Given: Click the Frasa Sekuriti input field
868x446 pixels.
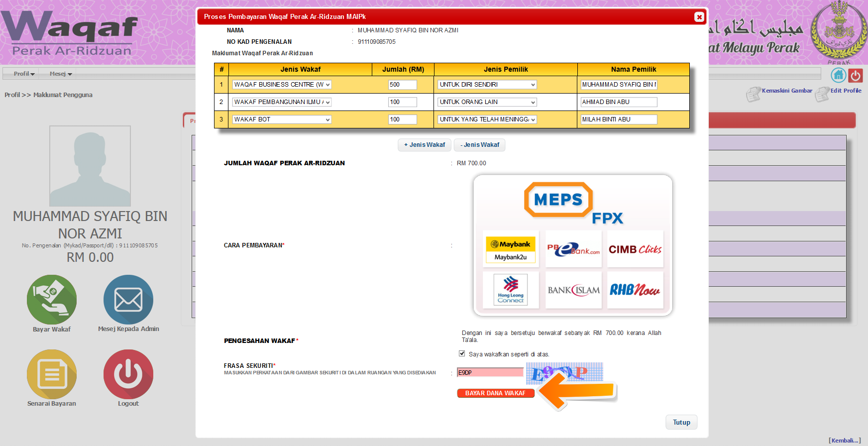Looking at the screenshot, I should pos(490,372).
